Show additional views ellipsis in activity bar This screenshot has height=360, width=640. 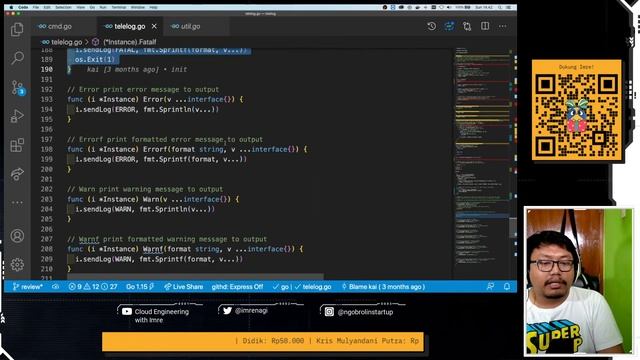click(17, 202)
